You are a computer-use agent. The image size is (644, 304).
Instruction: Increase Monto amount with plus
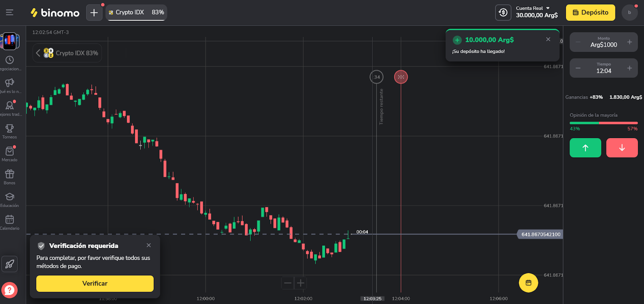pyautogui.click(x=630, y=42)
